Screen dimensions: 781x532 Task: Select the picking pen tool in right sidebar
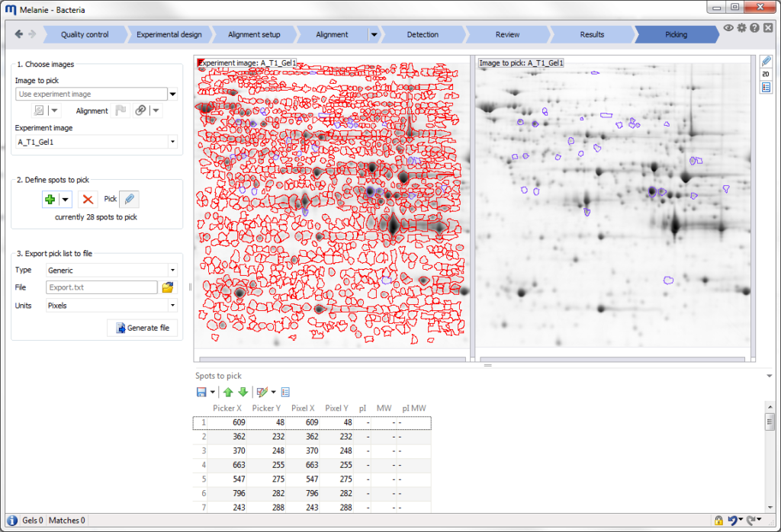click(x=766, y=61)
